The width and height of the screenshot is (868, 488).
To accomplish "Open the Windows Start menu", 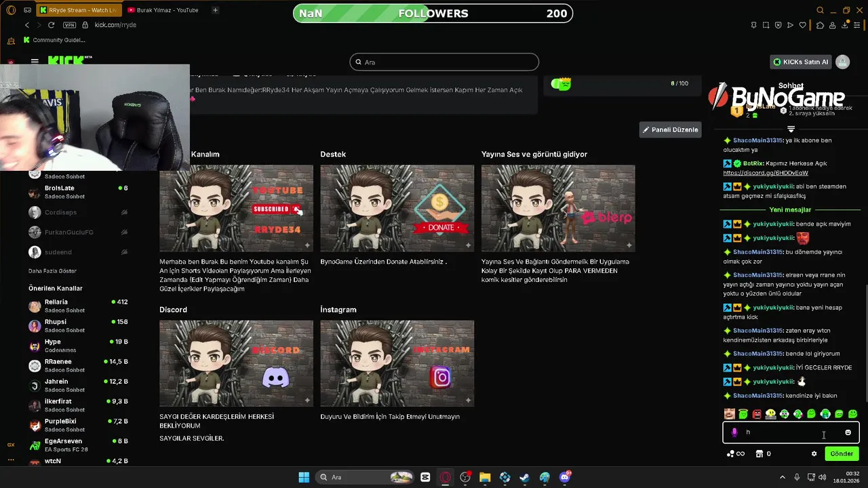I will 304,477.
